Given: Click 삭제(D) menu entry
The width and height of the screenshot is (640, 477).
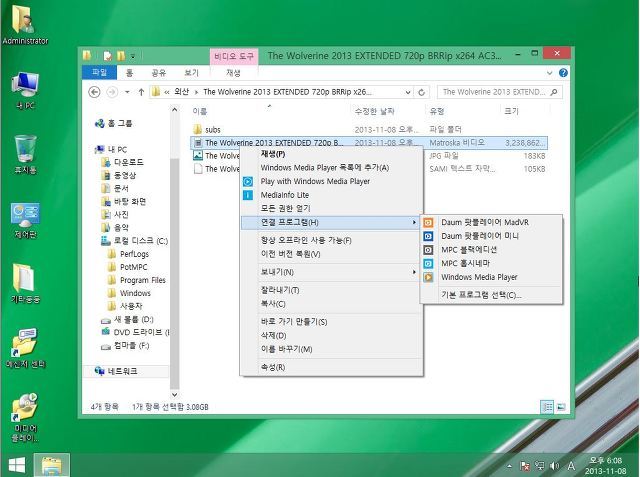Looking at the screenshot, I should [x=331, y=335].
